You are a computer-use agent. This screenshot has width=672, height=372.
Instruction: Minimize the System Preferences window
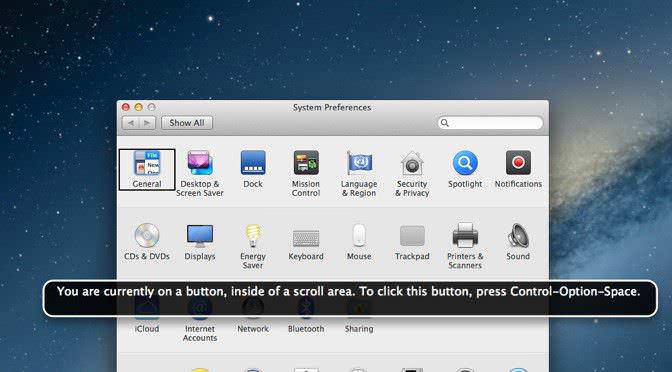[x=138, y=107]
